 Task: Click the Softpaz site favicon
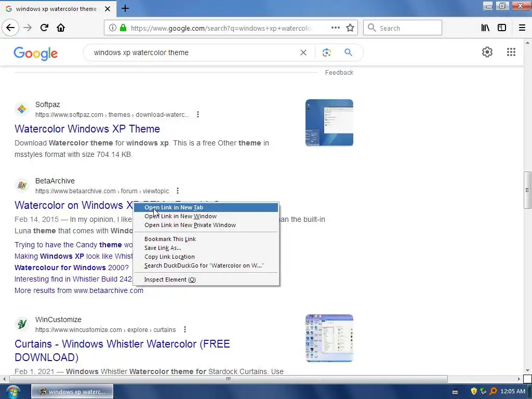click(22, 109)
